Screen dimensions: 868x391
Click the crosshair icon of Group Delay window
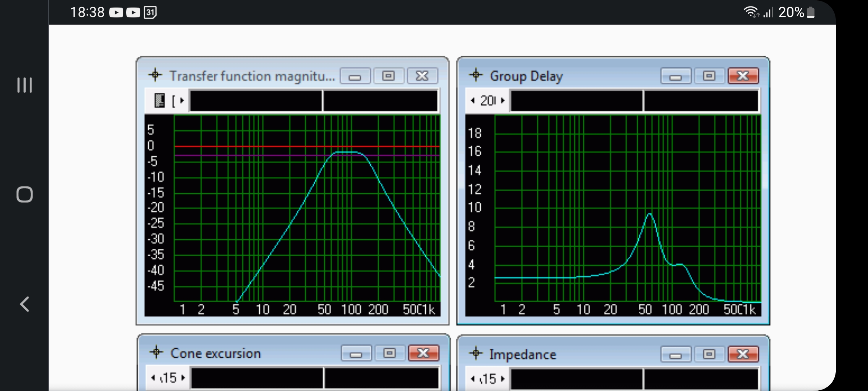pos(476,75)
